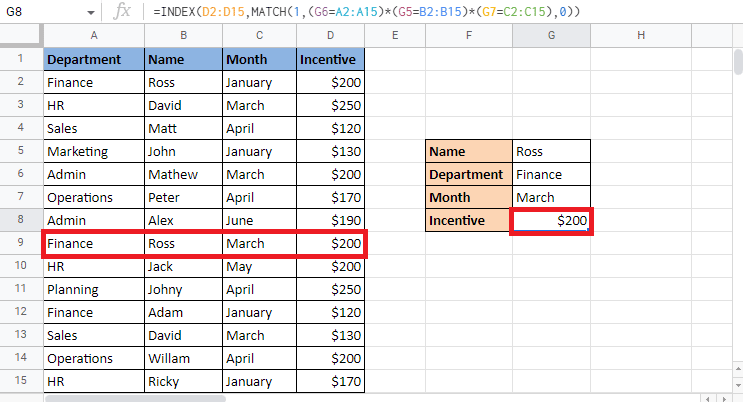Click the Department header cell
Screen dimensions: 743x402
[x=93, y=59]
